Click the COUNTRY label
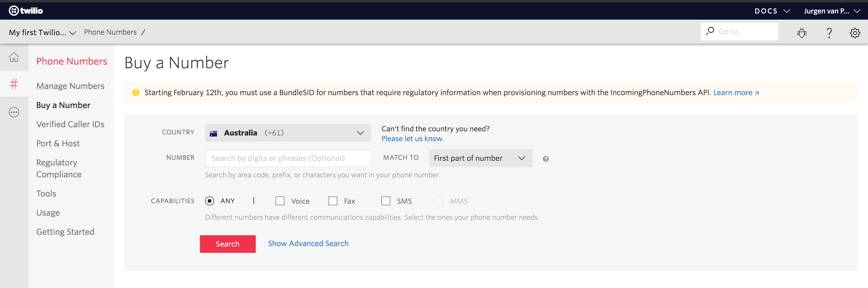The width and height of the screenshot is (868, 288). point(178,132)
